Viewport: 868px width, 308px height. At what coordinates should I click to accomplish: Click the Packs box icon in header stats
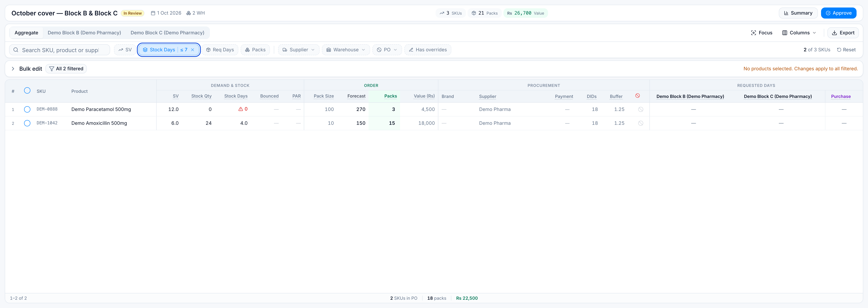pos(474,13)
